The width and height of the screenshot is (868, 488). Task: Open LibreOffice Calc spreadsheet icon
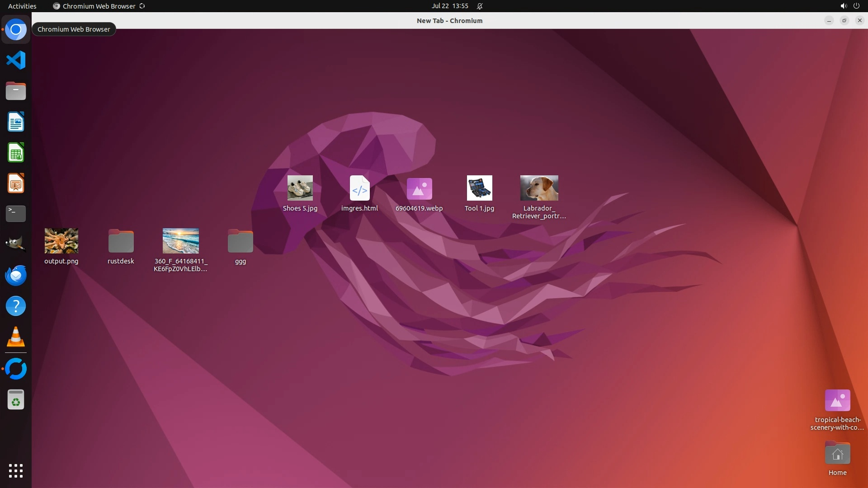(x=16, y=153)
